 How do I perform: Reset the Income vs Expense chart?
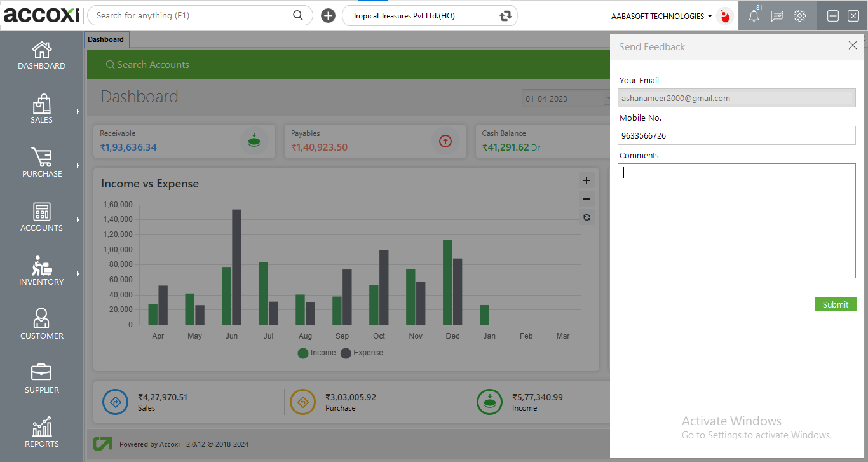[587, 217]
